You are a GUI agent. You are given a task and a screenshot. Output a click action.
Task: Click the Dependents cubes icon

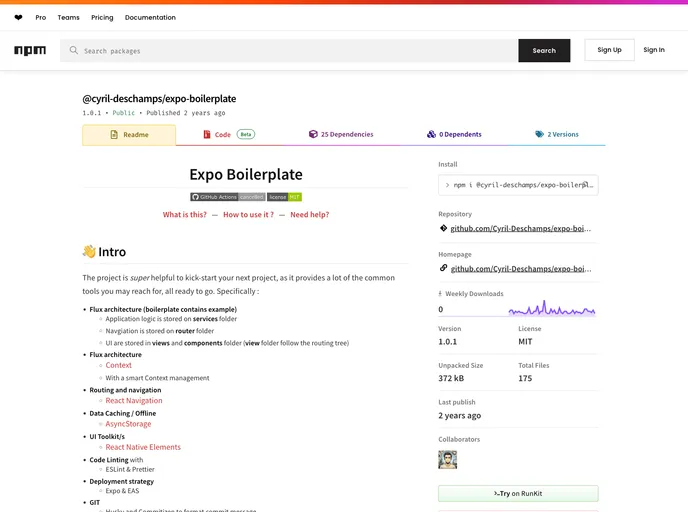431,134
